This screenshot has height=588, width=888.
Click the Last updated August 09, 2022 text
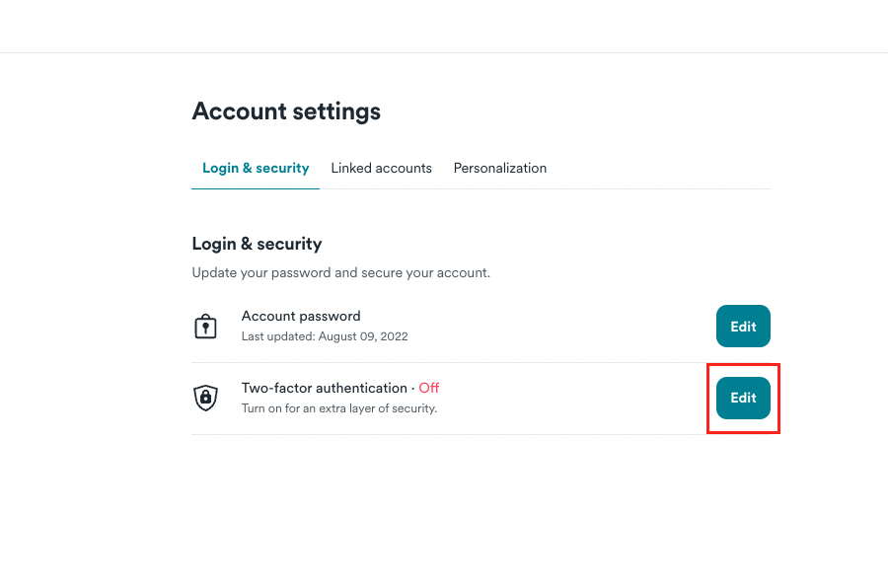pyautogui.click(x=325, y=336)
